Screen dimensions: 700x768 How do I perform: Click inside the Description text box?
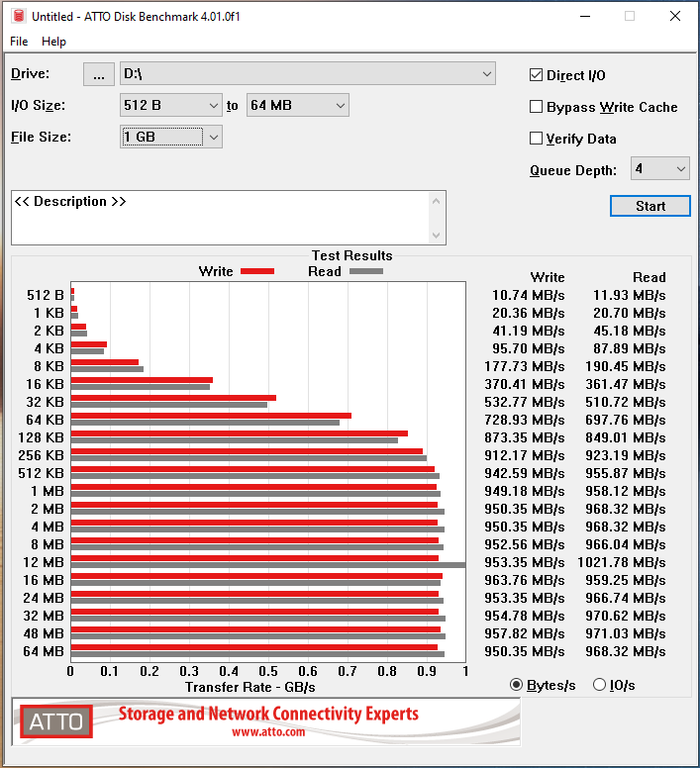coord(221,218)
